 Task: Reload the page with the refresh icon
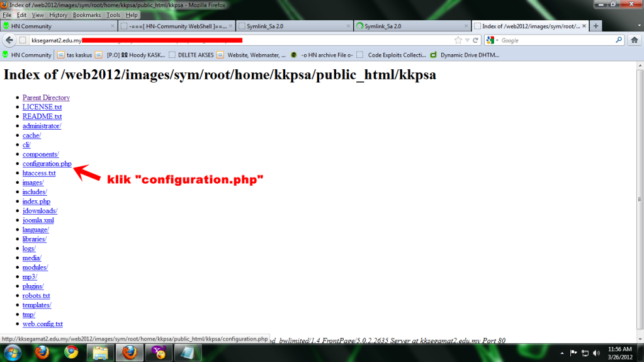point(475,40)
